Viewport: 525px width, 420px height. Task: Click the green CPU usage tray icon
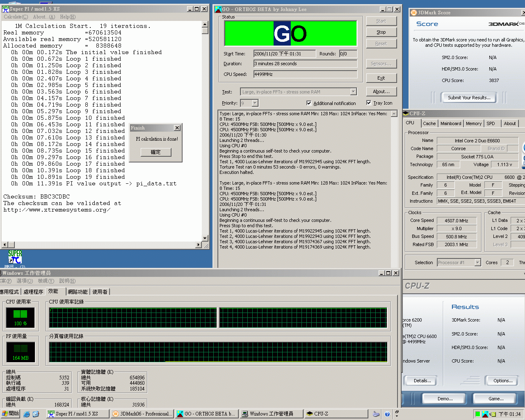[477, 414]
